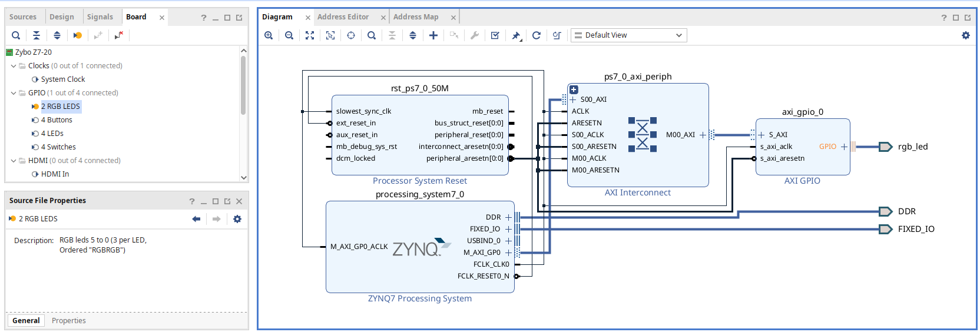Click the Board panel scrollbar up arrow

pos(244,51)
